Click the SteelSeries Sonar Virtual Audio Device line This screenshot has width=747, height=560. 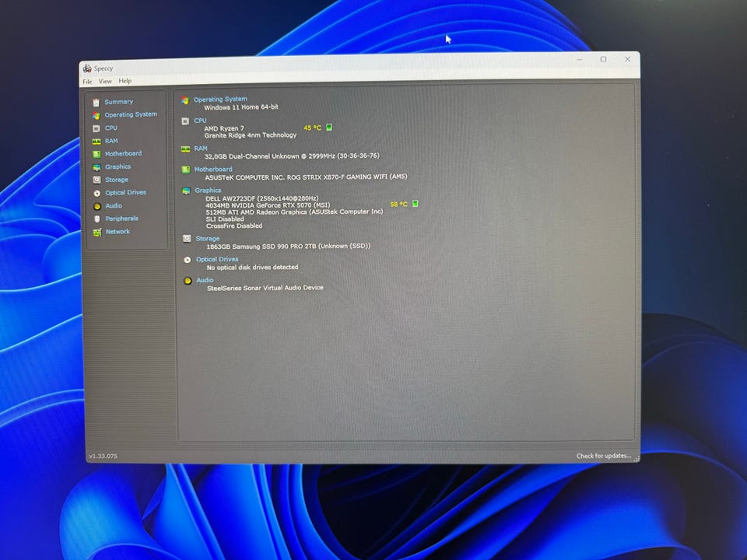click(x=265, y=288)
